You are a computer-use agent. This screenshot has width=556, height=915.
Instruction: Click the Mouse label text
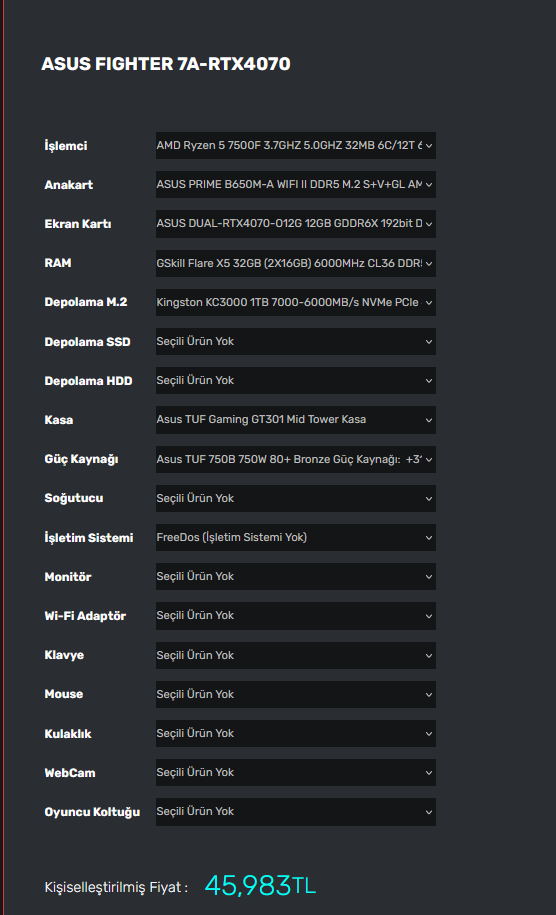[x=64, y=694]
